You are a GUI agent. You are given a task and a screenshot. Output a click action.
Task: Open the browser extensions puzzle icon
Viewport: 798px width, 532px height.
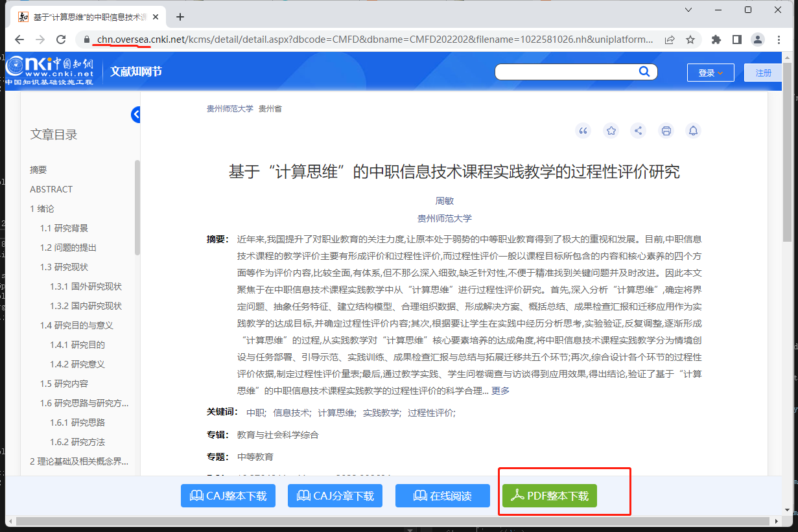pyautogui.click(x=716, y=40)
